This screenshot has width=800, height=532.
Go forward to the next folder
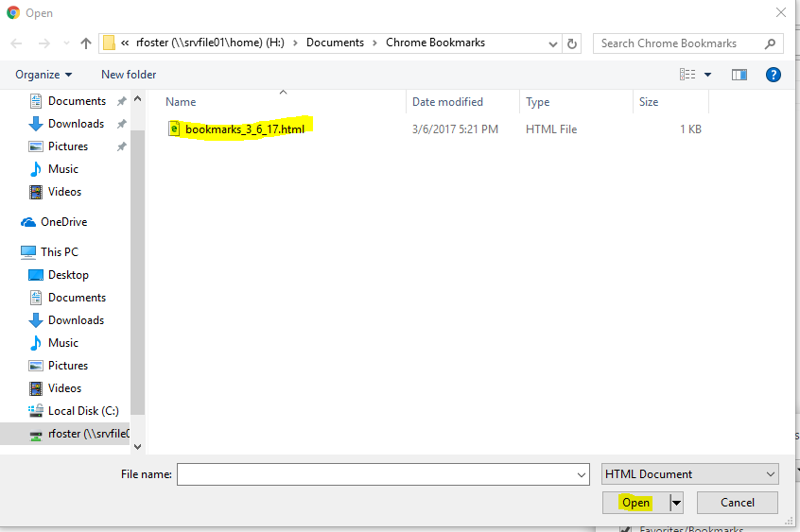(x=44, y=43)
